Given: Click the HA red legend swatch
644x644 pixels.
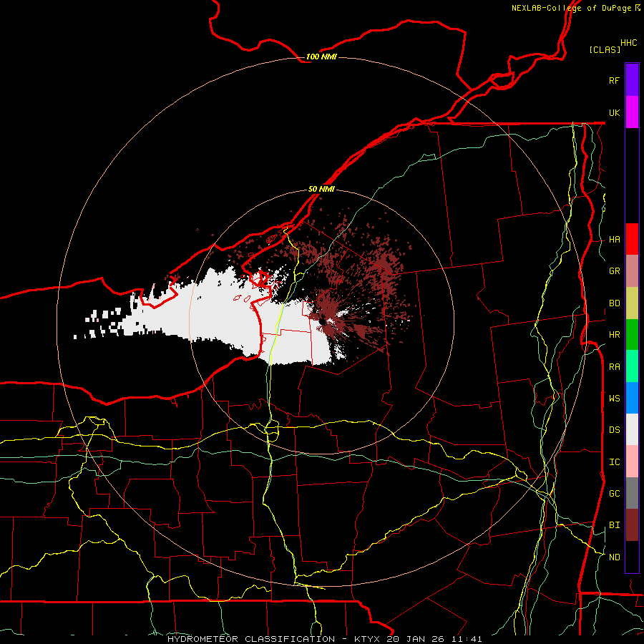Looking at the screenshot, I should (632, 239).
